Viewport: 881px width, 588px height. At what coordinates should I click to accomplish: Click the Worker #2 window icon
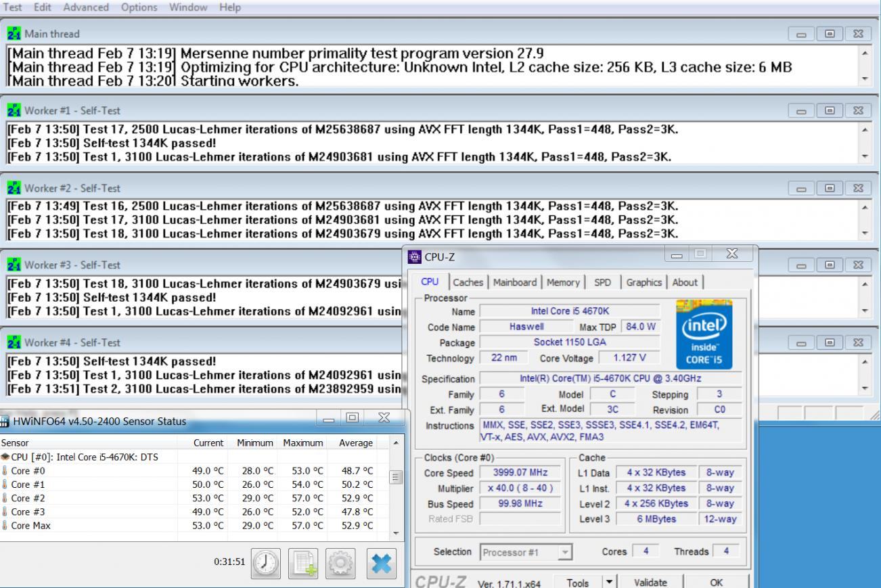tap(13, 187)
